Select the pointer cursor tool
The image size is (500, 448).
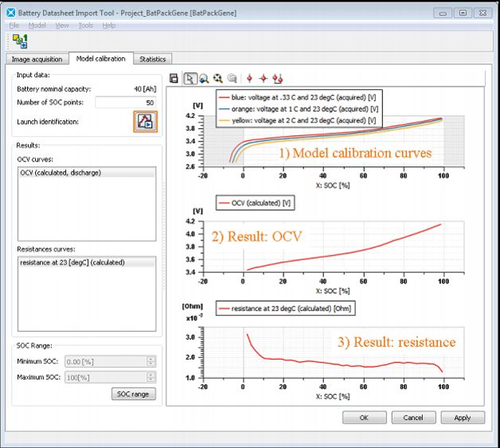[x=189, y=79]
